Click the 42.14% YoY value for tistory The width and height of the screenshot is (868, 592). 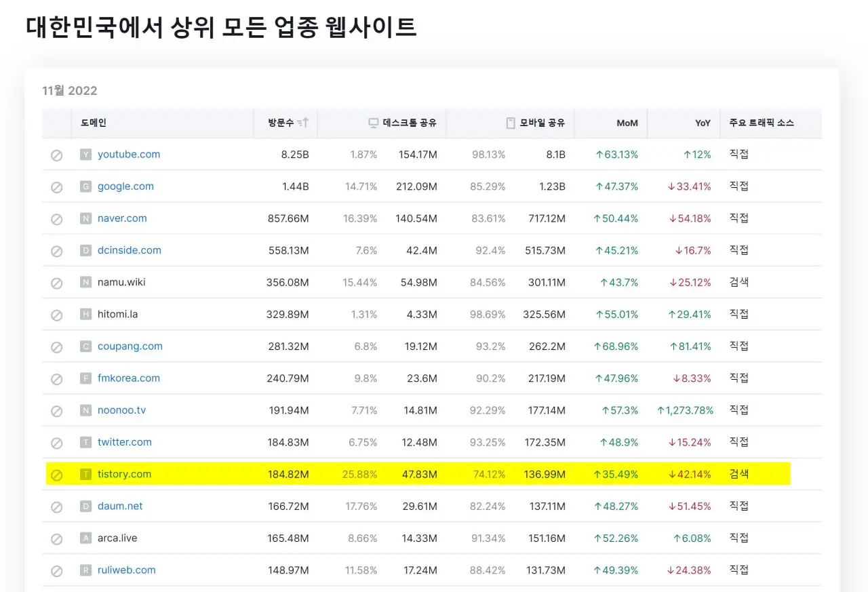[x=690, y=474]
